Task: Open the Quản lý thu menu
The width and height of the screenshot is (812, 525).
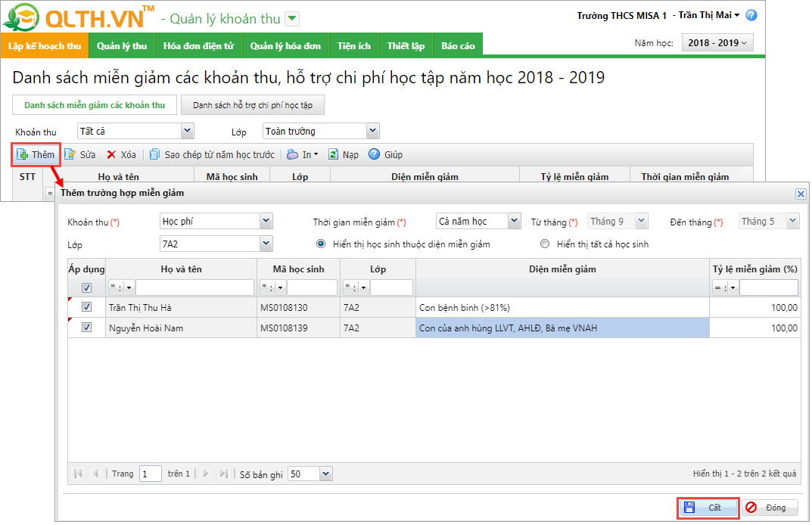Action: 122,45
